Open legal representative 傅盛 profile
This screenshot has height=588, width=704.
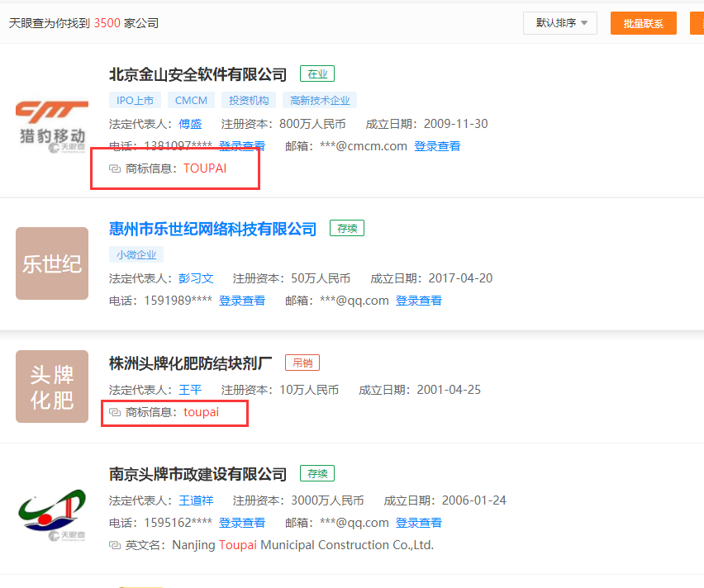click(190, 124)
